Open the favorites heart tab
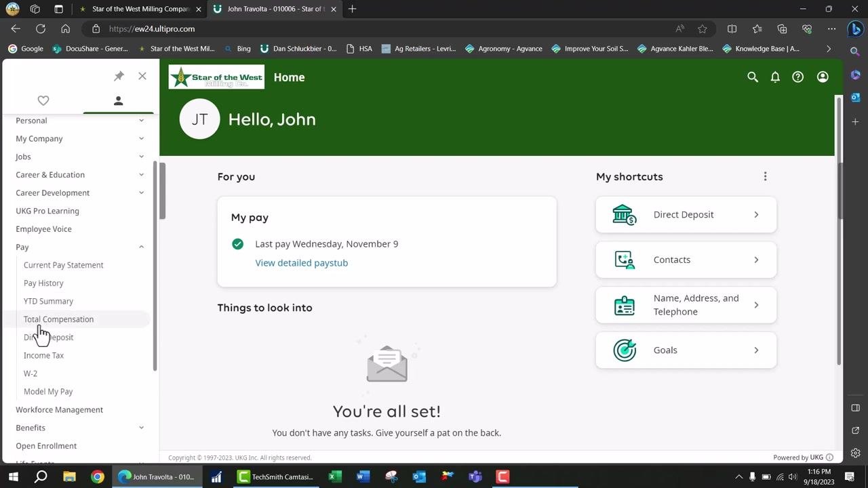The width and height of the screenshot is (868, 488). (43, 100)
